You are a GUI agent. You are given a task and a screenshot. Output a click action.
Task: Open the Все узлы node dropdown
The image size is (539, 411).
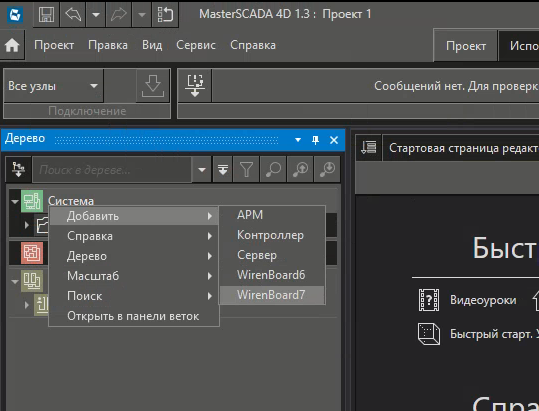point(53,86)
